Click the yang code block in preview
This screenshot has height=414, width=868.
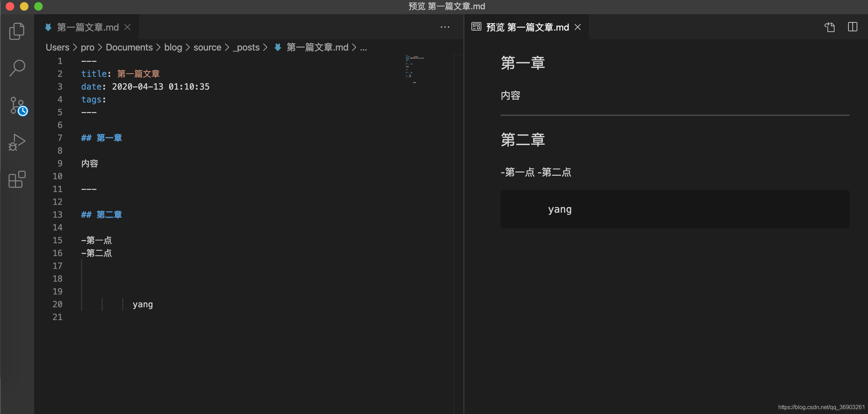click(675, 209)
